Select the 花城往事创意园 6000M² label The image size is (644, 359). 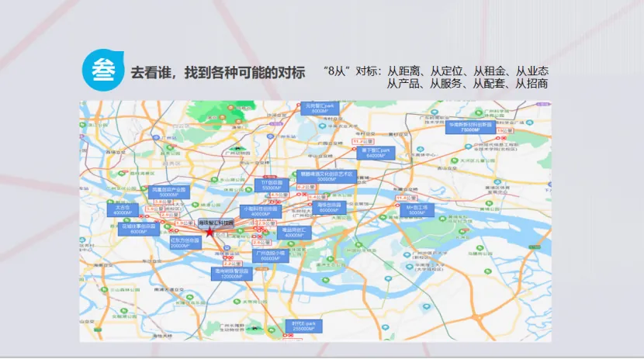coord(139,229)
